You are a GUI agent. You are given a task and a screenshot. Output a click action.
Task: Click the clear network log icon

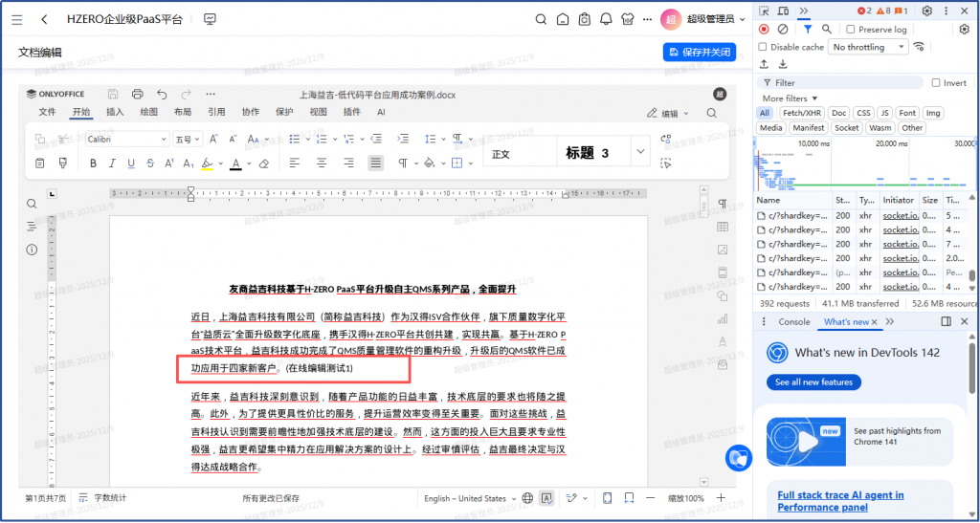782,30
